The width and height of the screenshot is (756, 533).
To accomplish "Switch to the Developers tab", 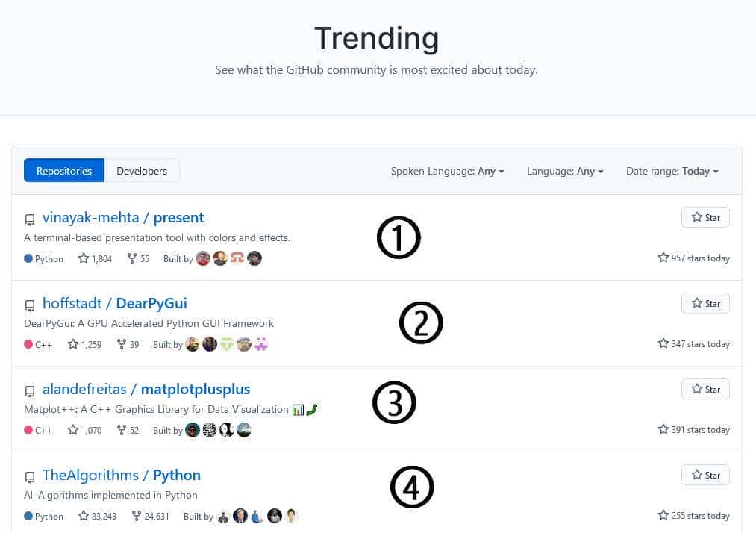I will [x=142, y=171].
